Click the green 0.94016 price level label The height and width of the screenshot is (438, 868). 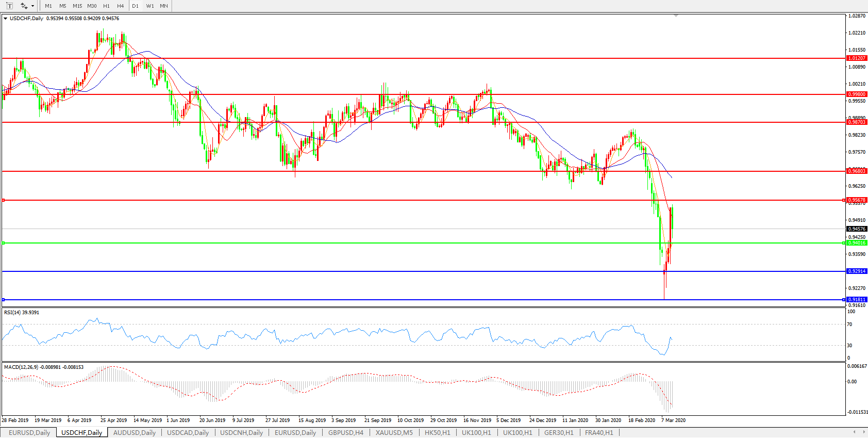857,243
